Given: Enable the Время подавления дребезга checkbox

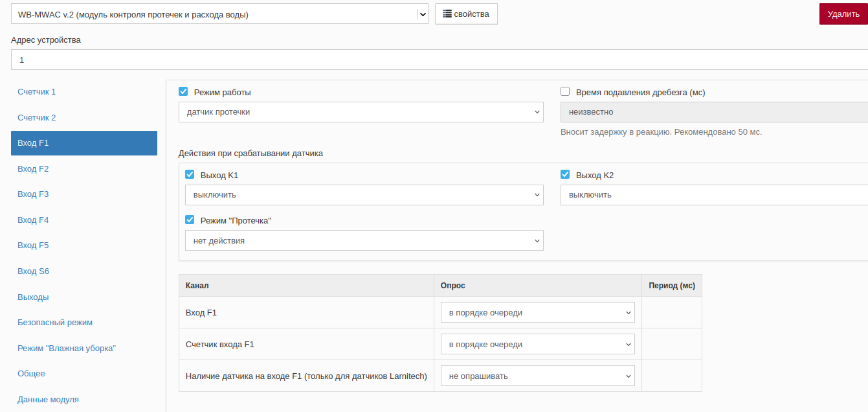Looking at the screenshot, I should coord(565,92).
